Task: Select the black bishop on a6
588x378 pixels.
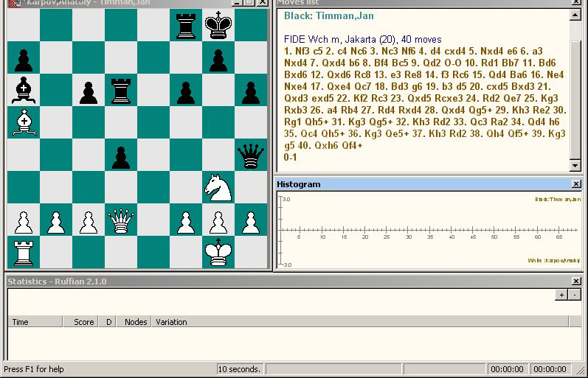Action: click(23, 91)
